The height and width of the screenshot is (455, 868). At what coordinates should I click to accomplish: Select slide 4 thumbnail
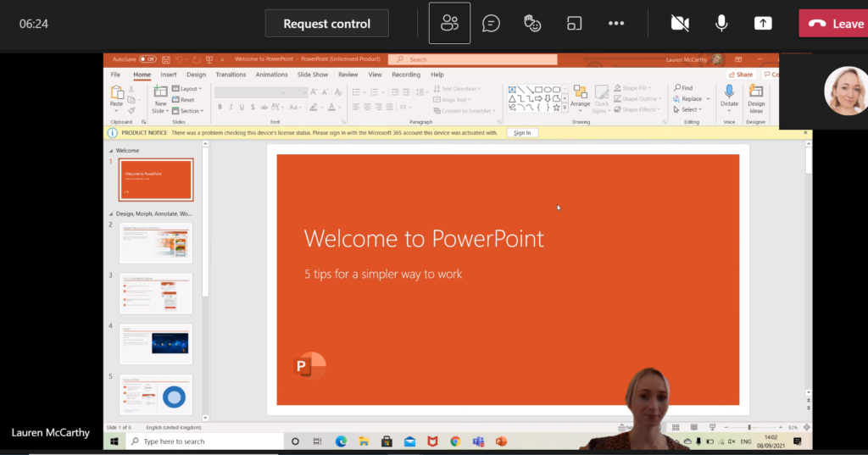156,343
